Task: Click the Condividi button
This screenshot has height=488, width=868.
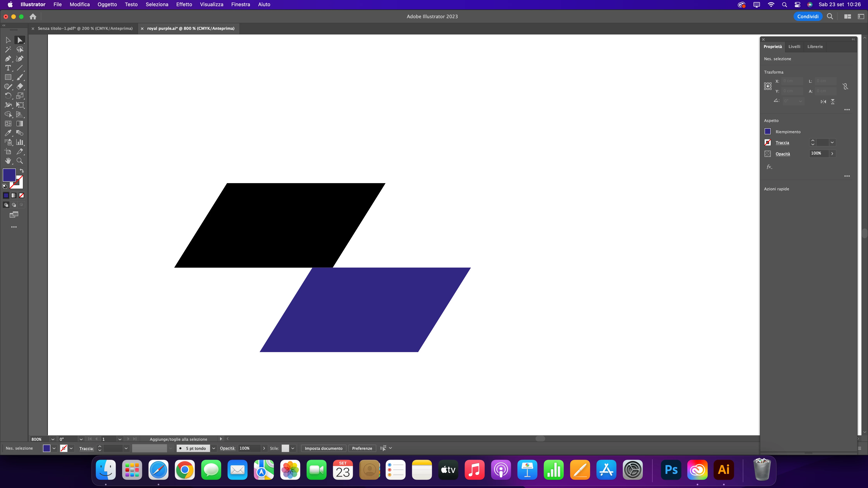Action: [x=808, y=16]
